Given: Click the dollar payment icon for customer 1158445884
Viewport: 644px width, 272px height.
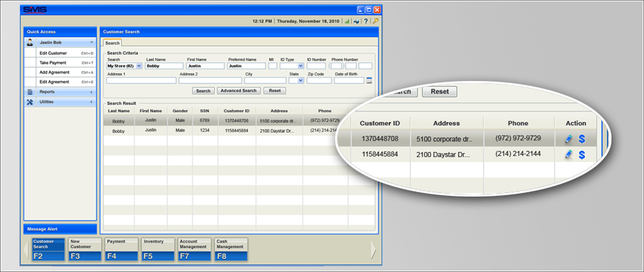Looking at the screenshot, I should tap(582, 154).
